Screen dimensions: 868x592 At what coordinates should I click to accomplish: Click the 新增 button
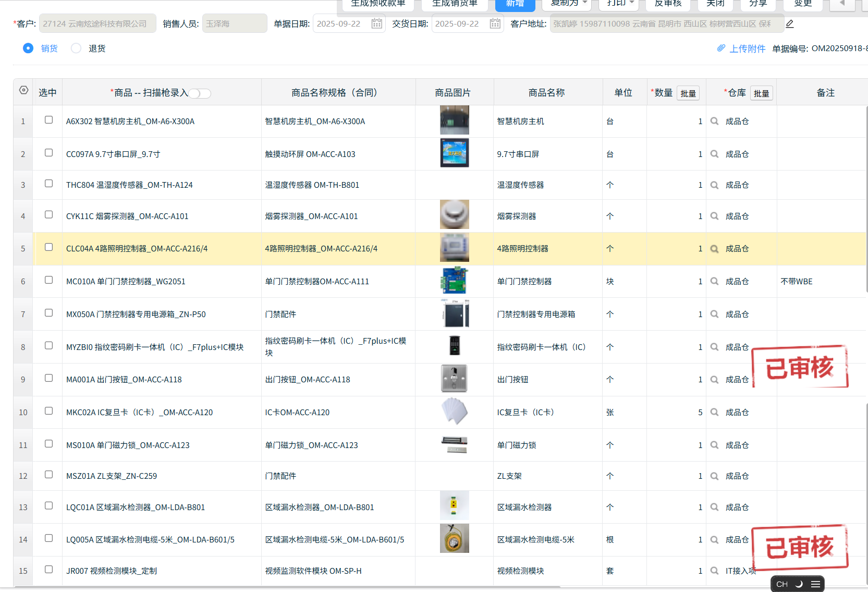coord(515,4)
